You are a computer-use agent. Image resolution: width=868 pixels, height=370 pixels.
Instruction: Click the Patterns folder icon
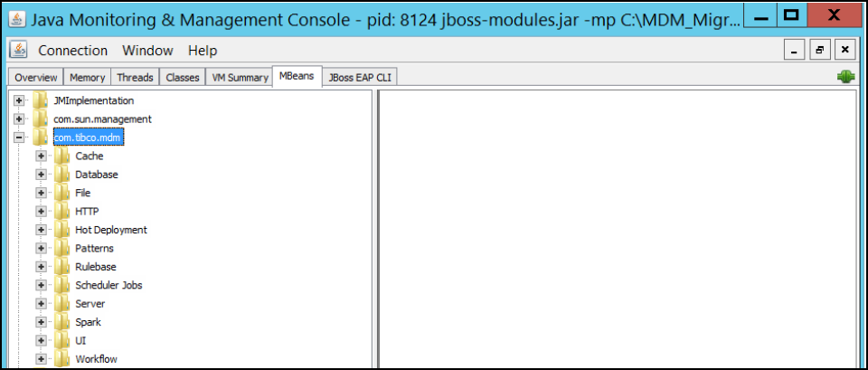pyautogui.click(x=62, y=248)
